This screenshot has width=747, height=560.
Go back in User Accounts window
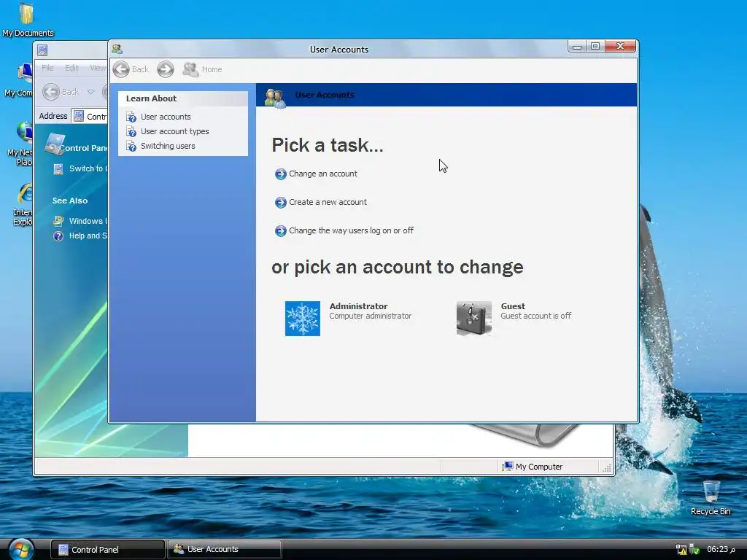pos(131,69)
